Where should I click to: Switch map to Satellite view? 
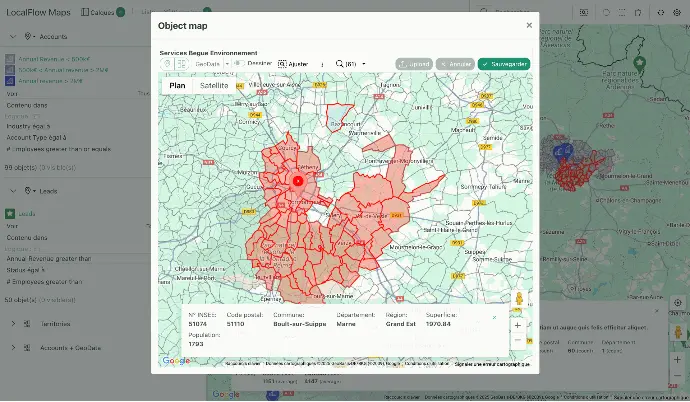click(x=214, y=86)
